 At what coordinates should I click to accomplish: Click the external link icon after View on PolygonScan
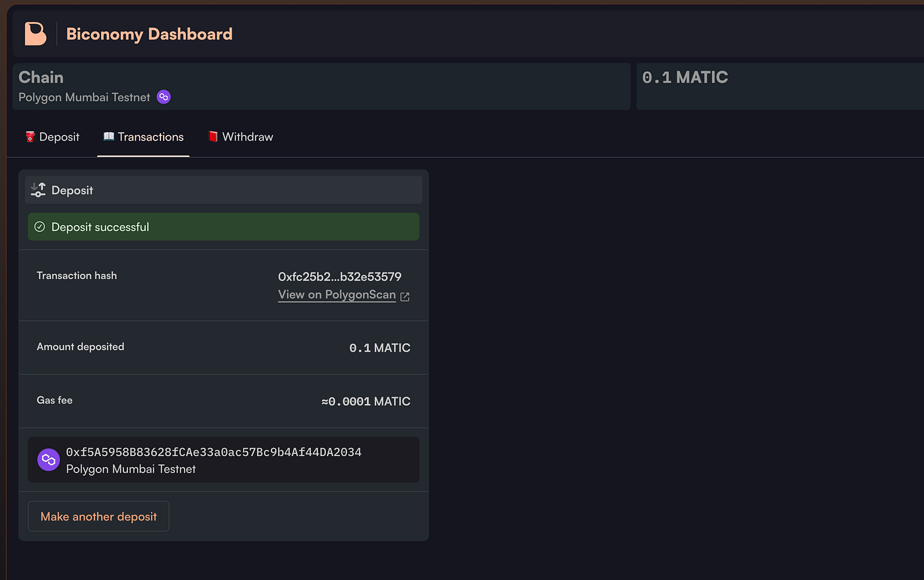click(405, 297)
